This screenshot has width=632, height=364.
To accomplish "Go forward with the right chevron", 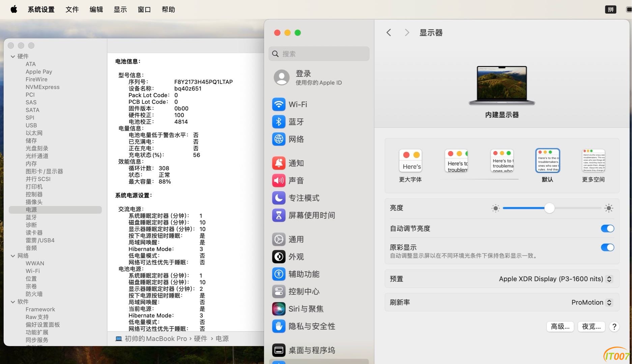I will 407,33.
